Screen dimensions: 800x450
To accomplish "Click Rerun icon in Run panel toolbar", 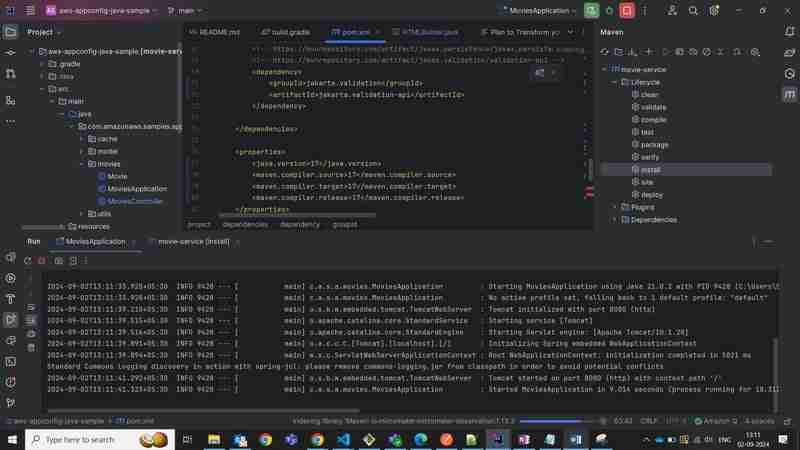I will tap(28, 261).
